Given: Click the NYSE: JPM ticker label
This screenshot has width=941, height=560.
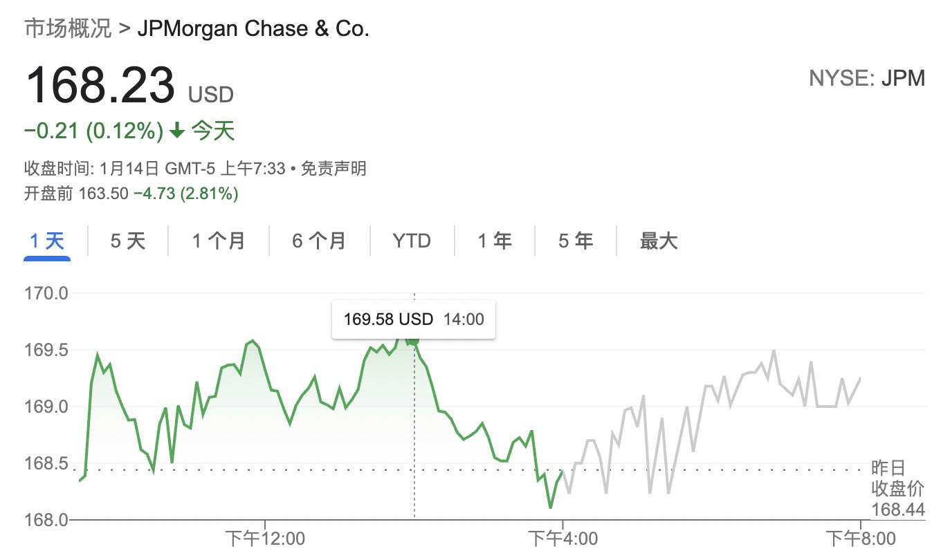Looking at the screenshot, I should [x=866, y=78].
